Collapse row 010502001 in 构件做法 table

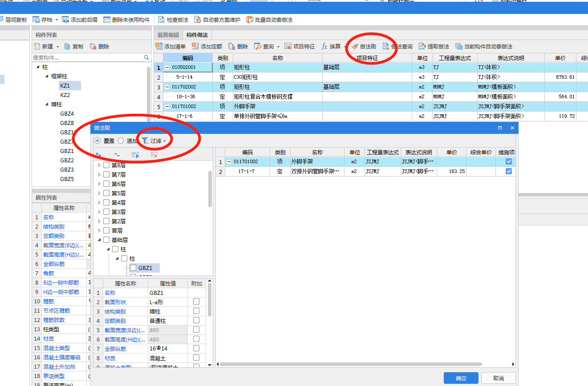tap(167, 68)
